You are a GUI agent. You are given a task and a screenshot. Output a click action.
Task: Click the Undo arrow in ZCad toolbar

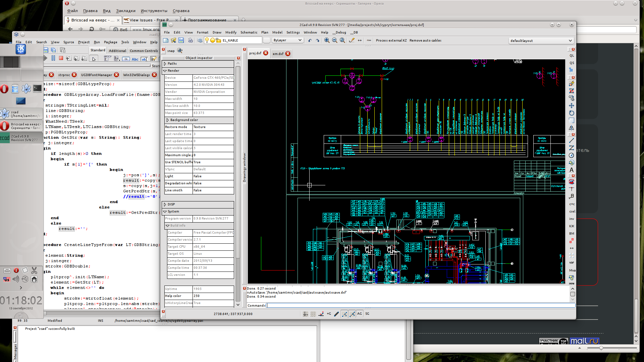[x=310, y=40]
